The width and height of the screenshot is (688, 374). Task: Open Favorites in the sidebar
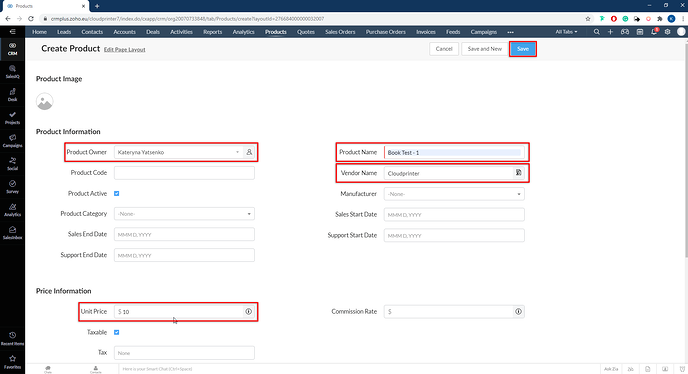[12, 362]
